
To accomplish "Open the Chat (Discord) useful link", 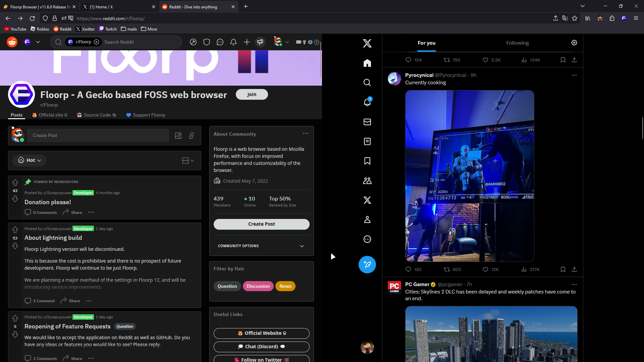I will tap(262, 347).
